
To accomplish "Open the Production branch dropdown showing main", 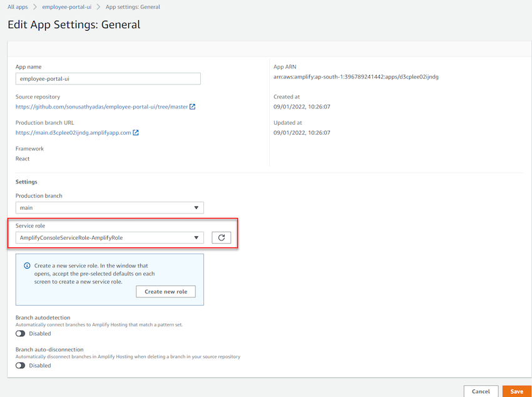I will [x=110, y=208].
